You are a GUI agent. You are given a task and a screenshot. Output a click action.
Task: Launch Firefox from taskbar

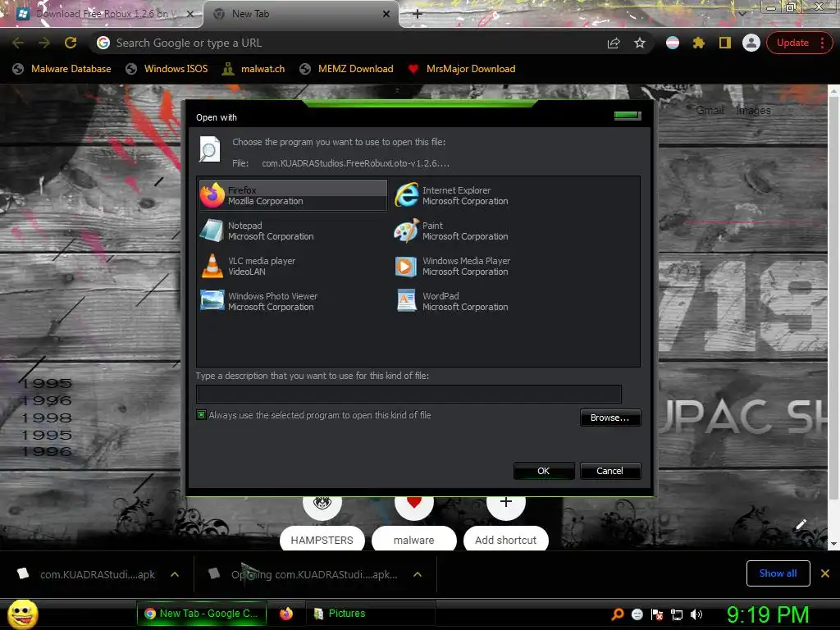[286, 614]
